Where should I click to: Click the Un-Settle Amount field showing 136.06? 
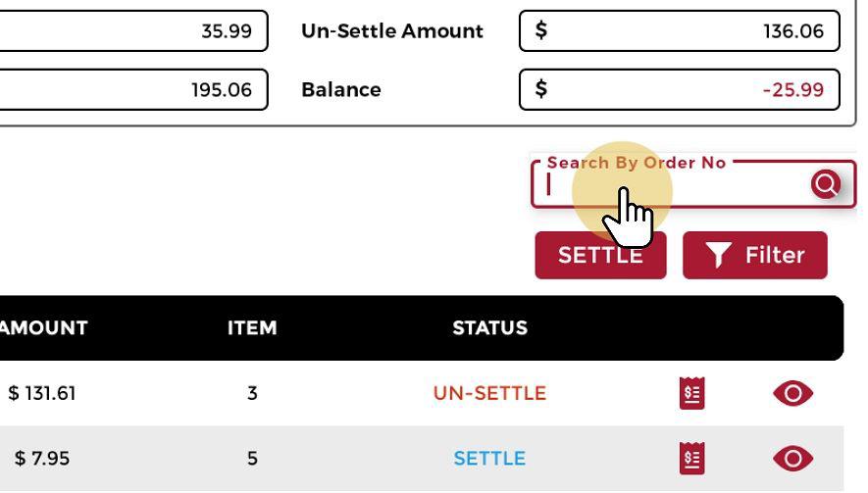point(679,31)
